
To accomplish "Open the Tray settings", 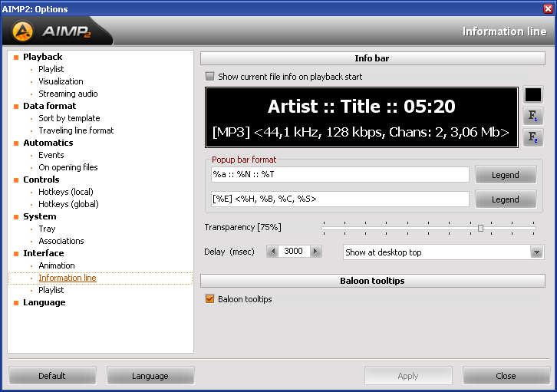I will tap(47, 229).
